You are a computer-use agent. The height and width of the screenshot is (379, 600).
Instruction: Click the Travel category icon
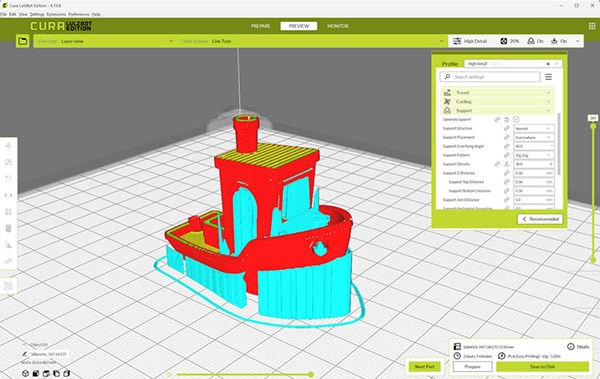click(x=447, y=93)
